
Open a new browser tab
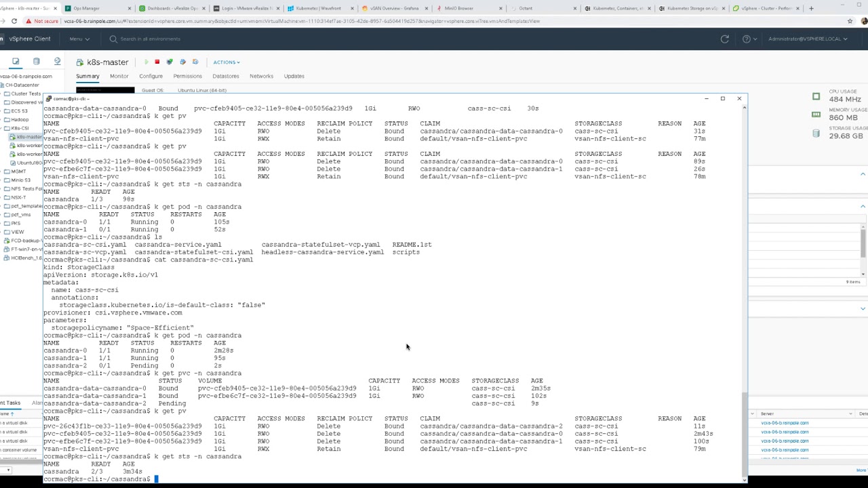tap(811, 8)
